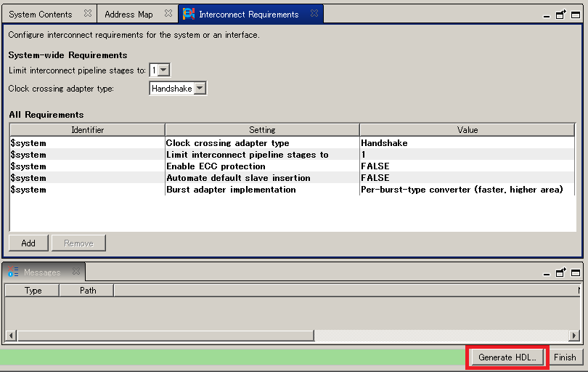This screenshot has width=588, height=372.
Task: Switch to System Contents tab
Action: [41, 14]
